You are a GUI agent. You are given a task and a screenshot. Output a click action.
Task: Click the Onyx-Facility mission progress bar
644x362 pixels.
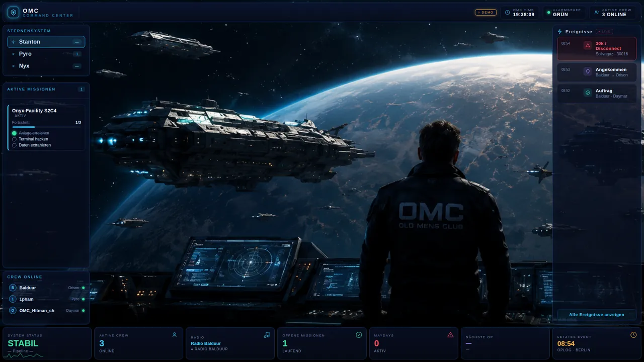click(x=46, y=127)
